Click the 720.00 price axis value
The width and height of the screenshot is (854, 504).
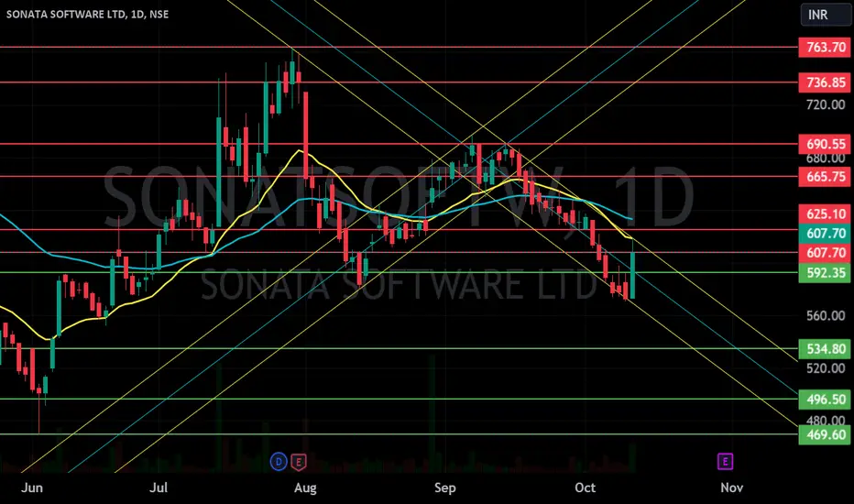[x=826, y=104]
